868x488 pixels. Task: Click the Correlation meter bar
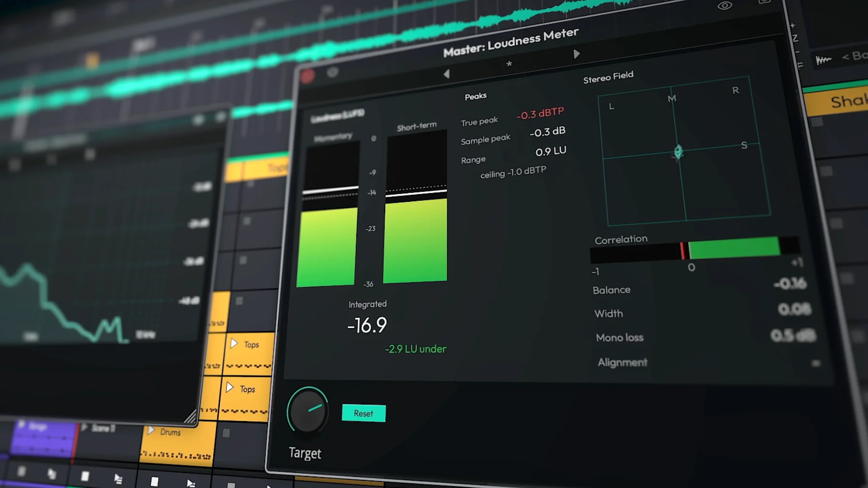point(694,250)
